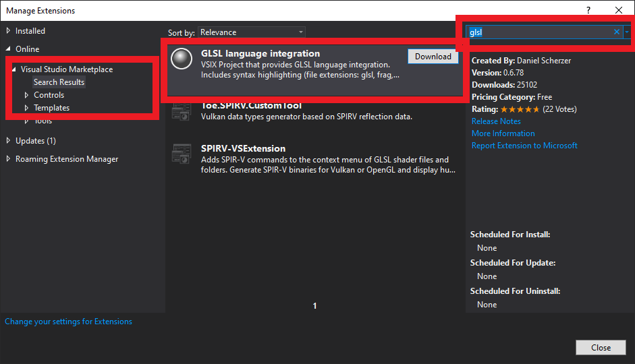Expand the Roaming Extension Manager arrow

[8, 159]
